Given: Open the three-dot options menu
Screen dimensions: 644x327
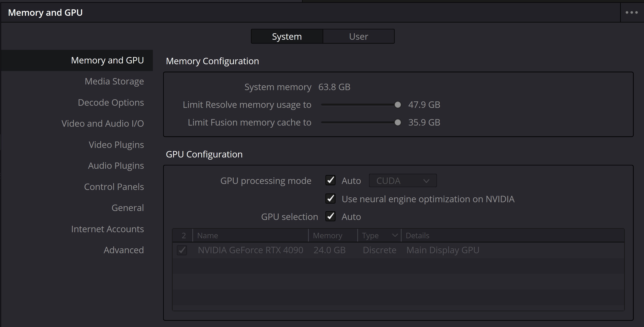Looking at the screenshot, I should point(632,12).
